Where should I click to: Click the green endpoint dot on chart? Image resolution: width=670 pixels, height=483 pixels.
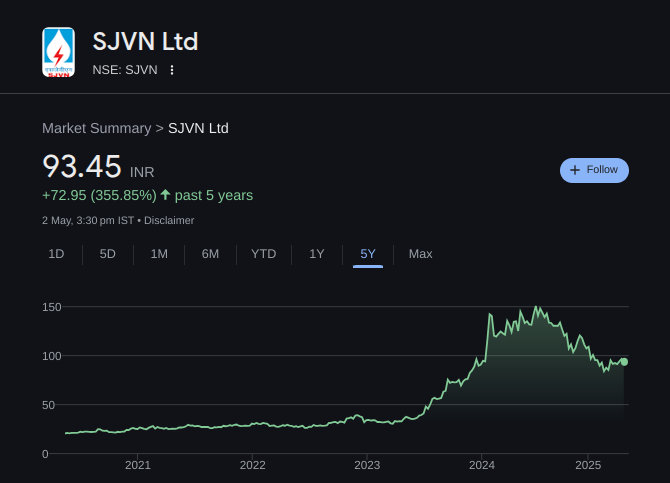click(x=624, y=362)
